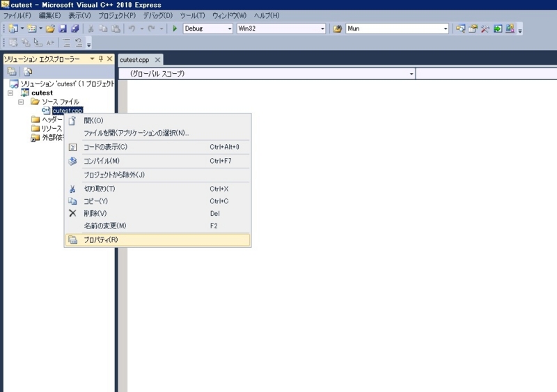Choose 名前の変更(M) in context menu
Screen dimensions: 557x392
(x=158, y=226)
